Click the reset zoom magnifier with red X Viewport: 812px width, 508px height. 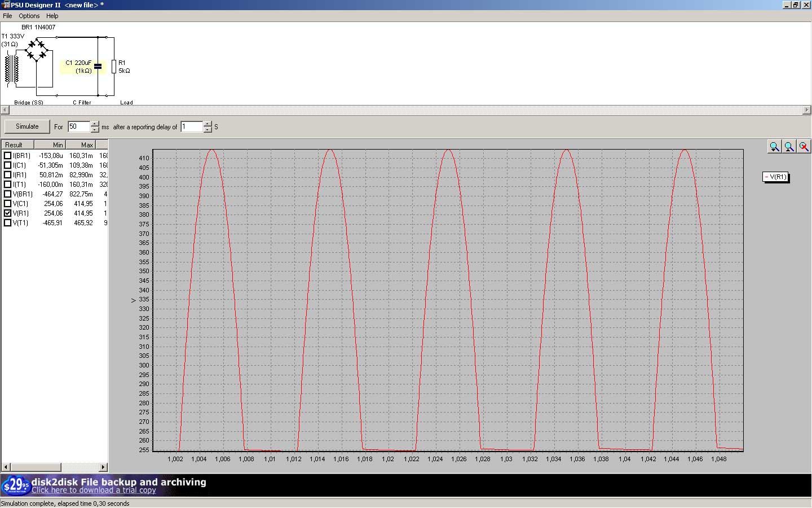(x=804, y=147)
